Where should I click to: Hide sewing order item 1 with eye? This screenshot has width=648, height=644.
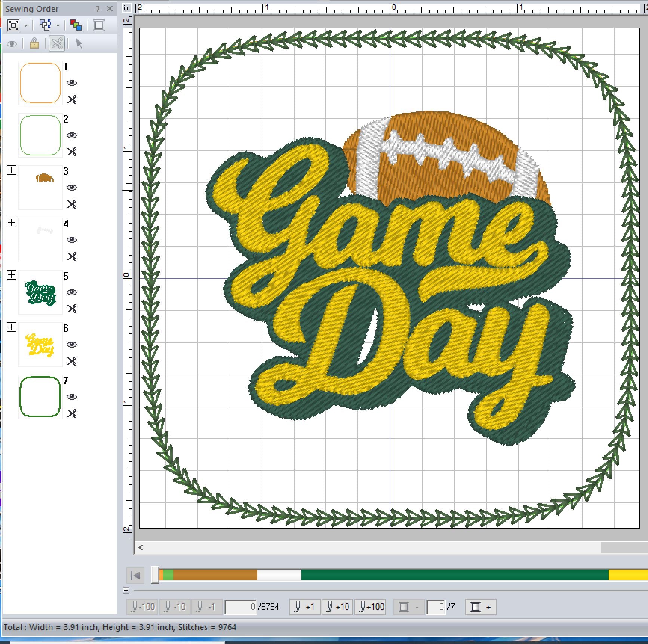72,83
